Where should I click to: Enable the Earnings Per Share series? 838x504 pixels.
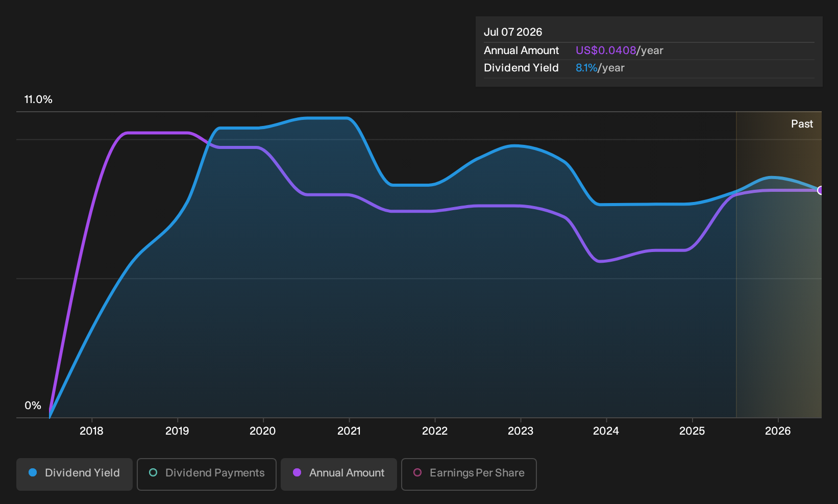click(469, 474)
